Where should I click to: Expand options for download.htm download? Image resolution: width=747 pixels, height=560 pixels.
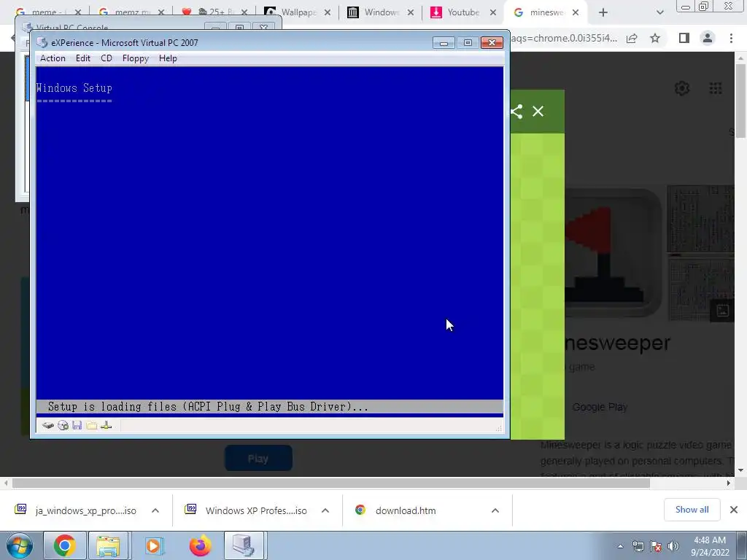coord(495,510)
